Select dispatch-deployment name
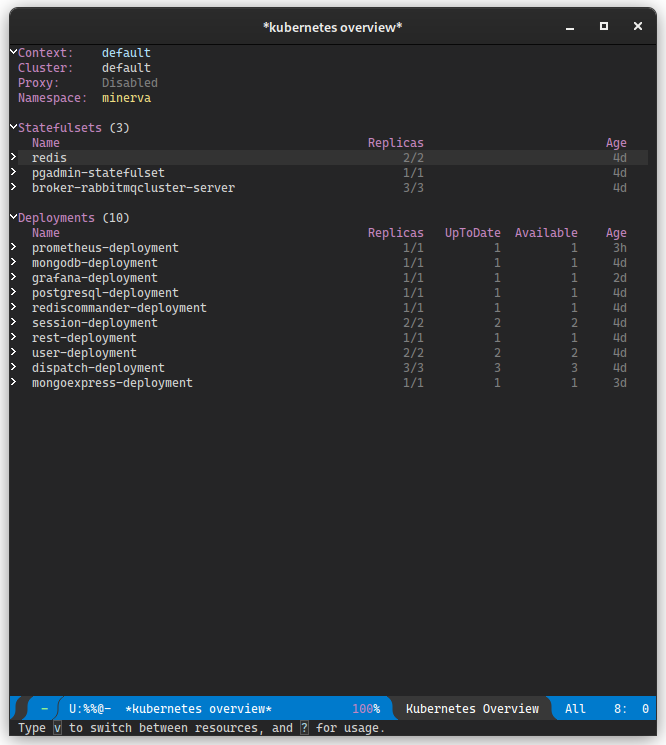666x745 pixels. point(98,368)
